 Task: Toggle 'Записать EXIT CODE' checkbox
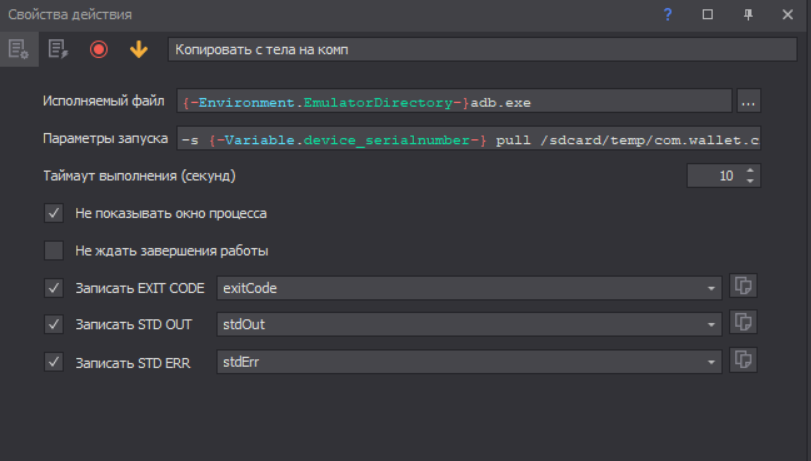coord(54,288)
